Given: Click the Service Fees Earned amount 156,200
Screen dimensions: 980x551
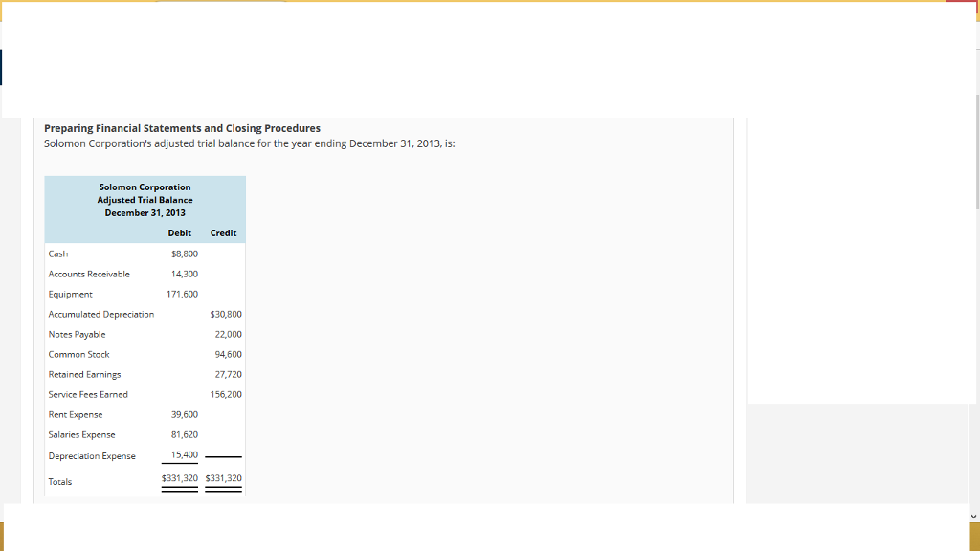Looking at the screenshot, I should pyautogui.click(x=228, y=394).
